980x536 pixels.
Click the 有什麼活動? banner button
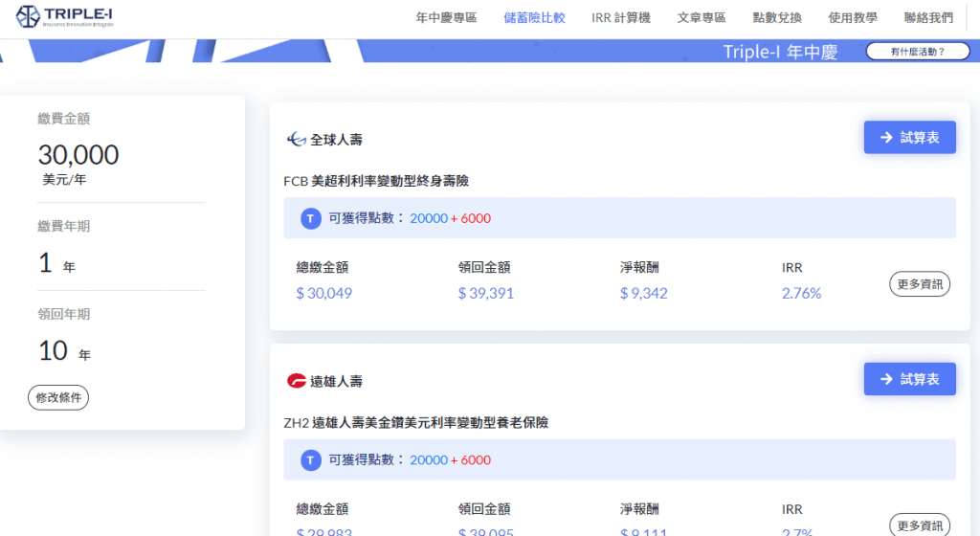(918, 52)
